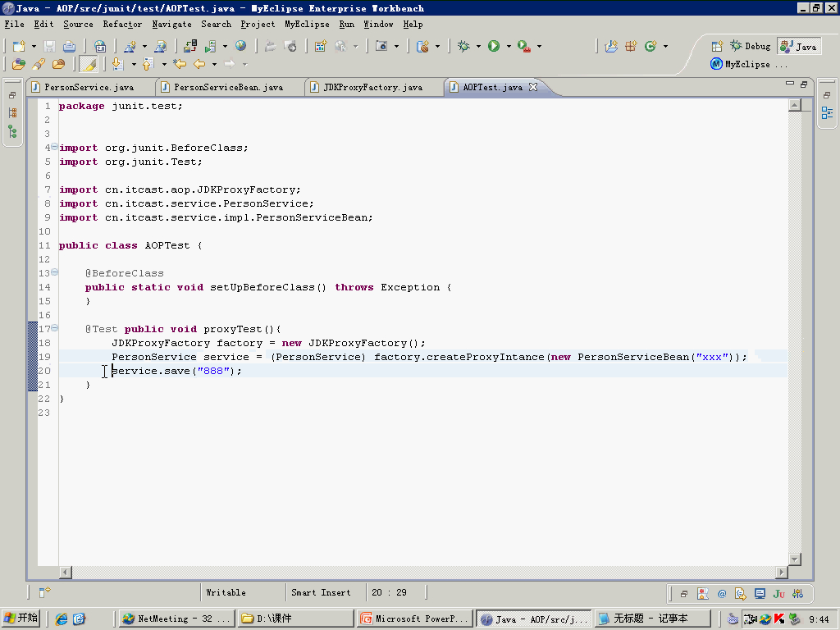Switch to PersonServiceBean.java tab

pyautogui.click(x=229, y=87)
